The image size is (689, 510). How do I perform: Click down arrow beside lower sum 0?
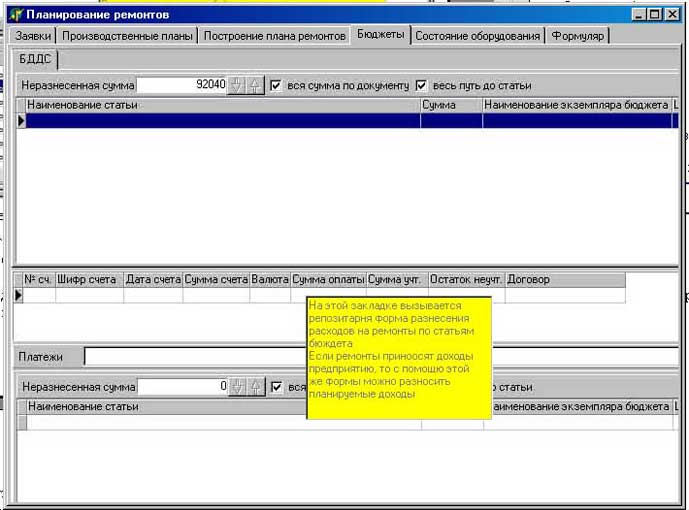pyautogui.click(x=237, y=387)
